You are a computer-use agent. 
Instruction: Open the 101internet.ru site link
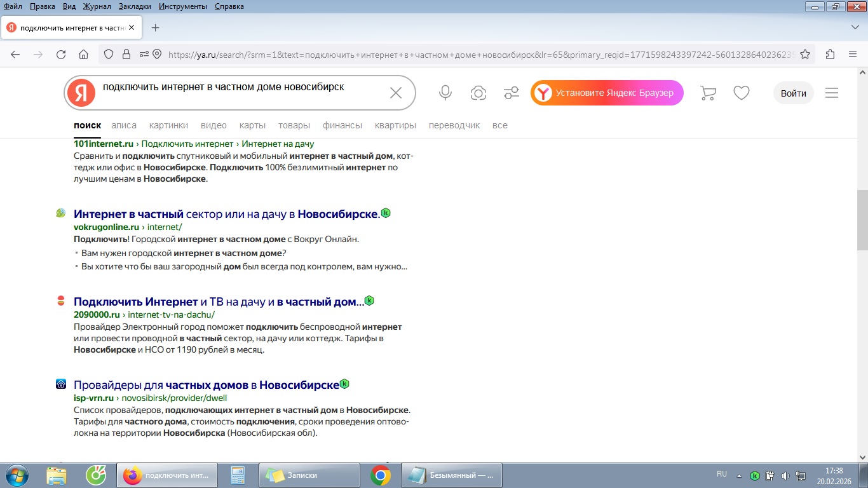[104, 144]
